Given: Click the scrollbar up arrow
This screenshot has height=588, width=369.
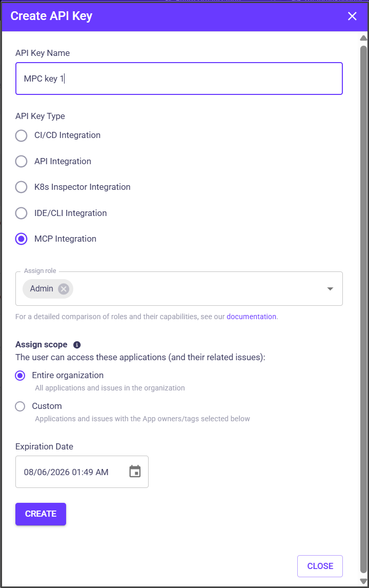Looking at the screenshot, I should 363,38.
